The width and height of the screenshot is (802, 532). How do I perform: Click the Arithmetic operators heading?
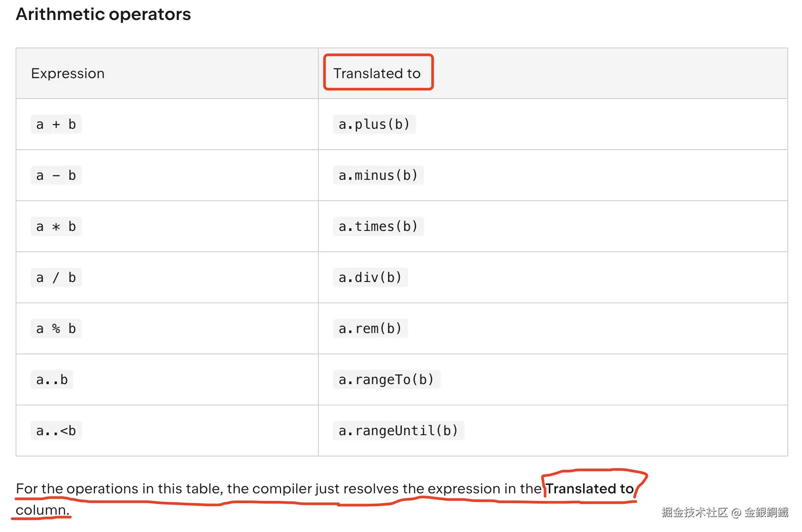coord(103,14)
